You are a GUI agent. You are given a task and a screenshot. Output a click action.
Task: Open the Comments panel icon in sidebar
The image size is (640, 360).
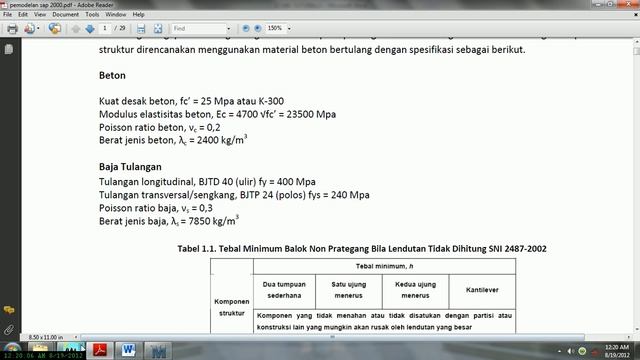(9, 310)
